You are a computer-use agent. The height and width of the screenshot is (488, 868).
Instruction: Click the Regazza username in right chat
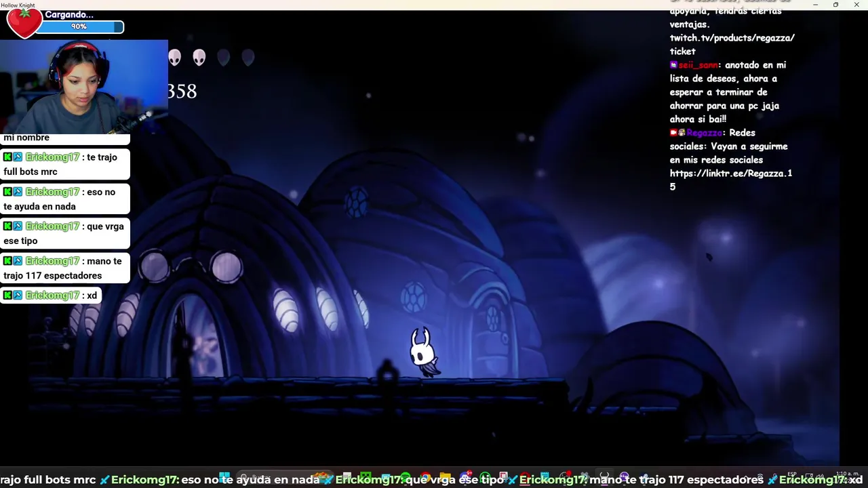point(705,133)
